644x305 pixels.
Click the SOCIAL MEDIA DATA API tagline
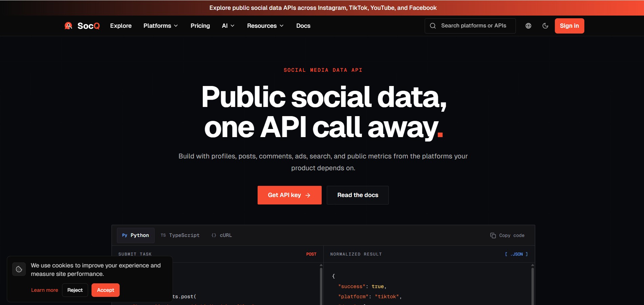point(323,70)
